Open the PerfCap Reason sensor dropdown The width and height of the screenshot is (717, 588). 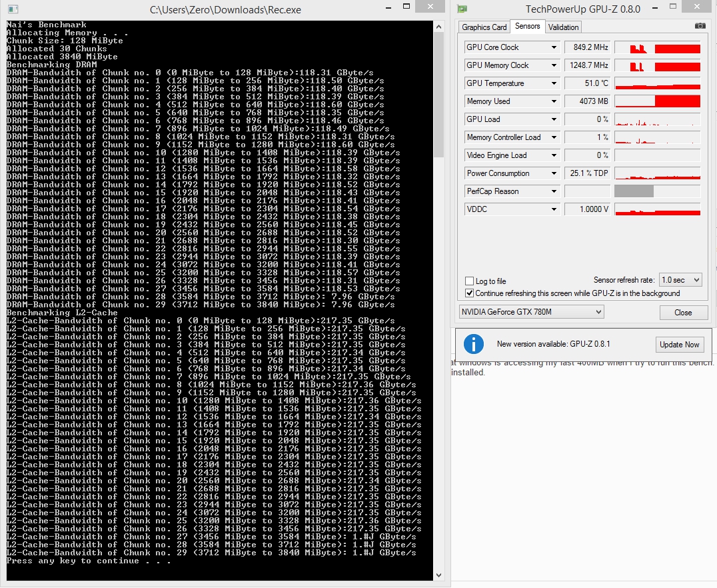[554, 191]
